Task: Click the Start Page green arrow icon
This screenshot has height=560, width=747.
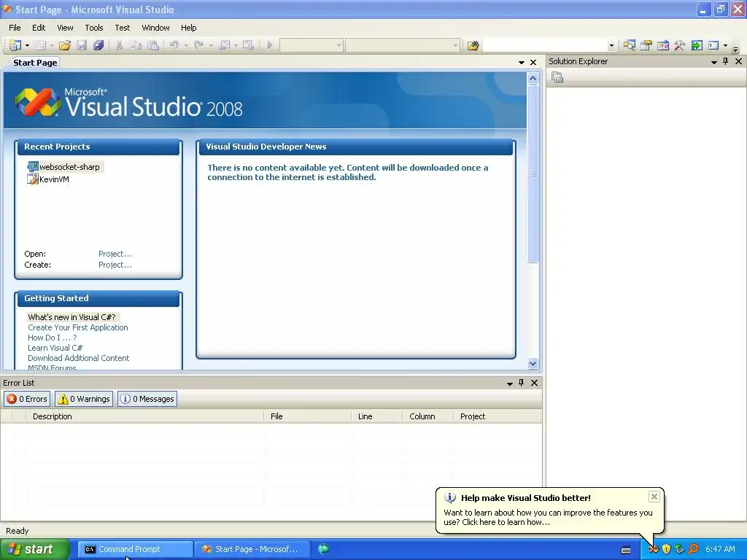Action: [x=697, y=45]
